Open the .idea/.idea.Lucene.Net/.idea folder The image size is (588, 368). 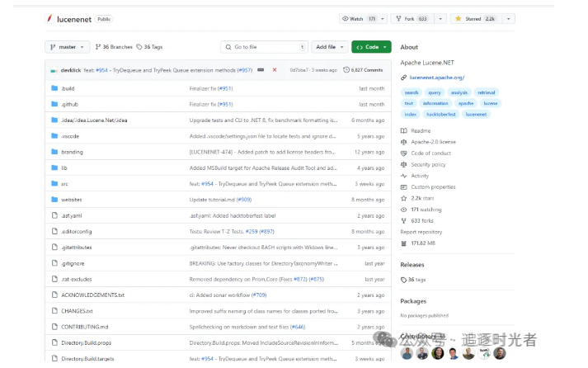(x=94, y=120)
